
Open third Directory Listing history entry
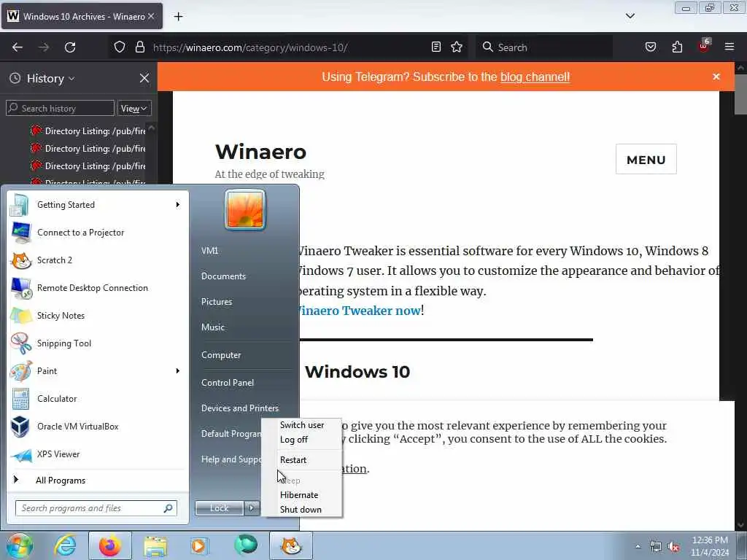88,166
